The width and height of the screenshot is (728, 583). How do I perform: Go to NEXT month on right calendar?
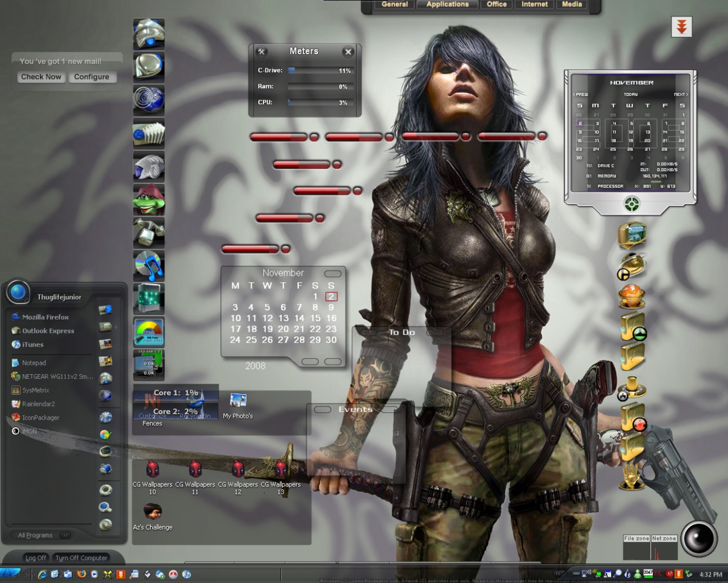pyautogui.click(x=681, y=94)
